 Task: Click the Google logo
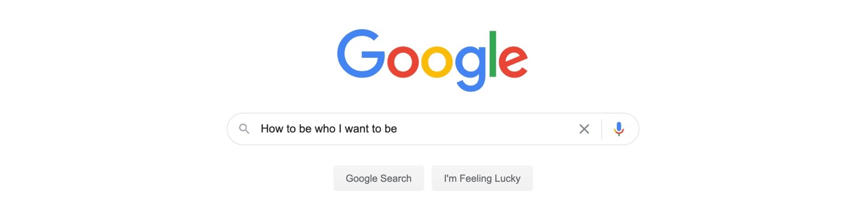pyautogui.click(x=433, y=60)
